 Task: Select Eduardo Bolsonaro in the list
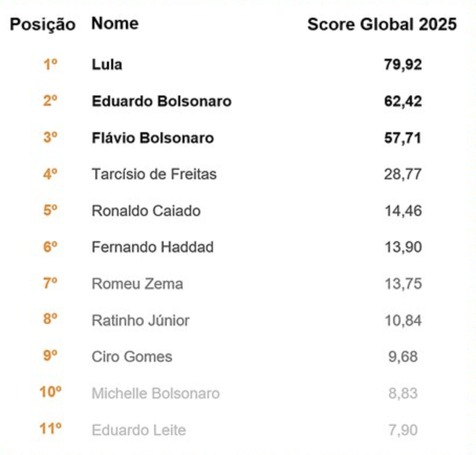click(161, 101)
